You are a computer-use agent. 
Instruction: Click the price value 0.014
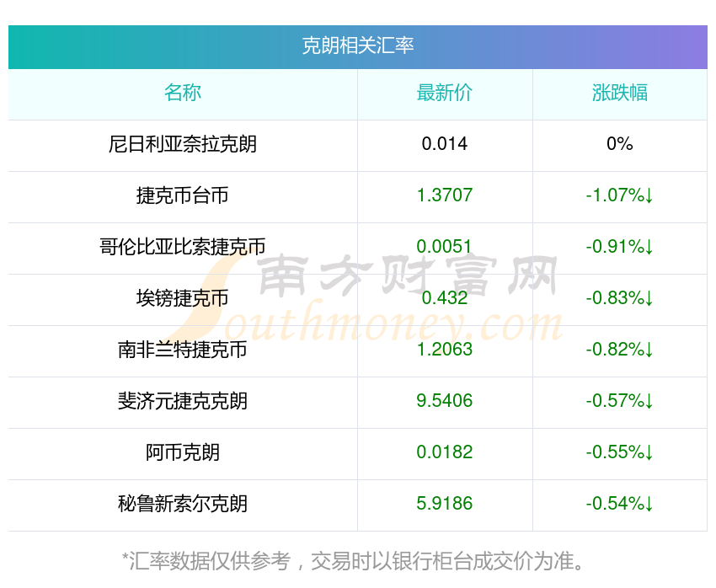(444, 144)
